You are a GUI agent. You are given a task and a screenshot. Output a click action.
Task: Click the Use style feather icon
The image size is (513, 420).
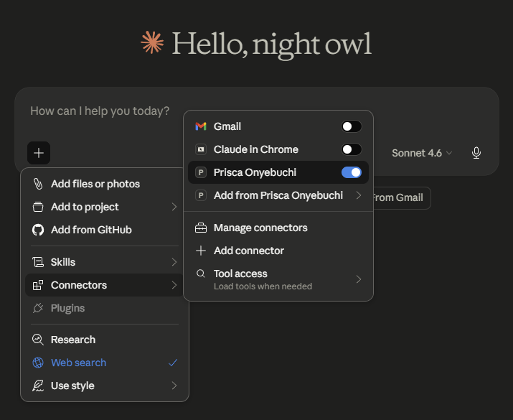(x=38, y=386)
